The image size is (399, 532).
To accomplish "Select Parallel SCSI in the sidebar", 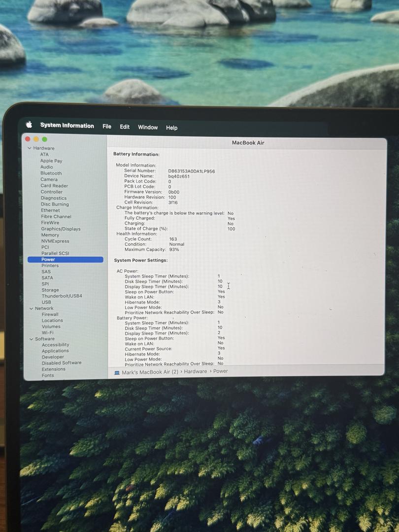I will click(55, 254).
